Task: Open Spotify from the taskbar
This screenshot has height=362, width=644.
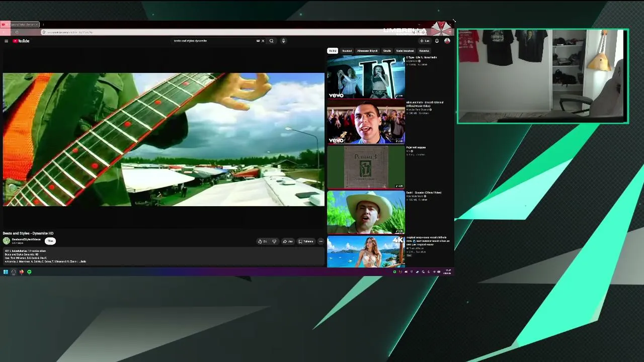Action: point(29,272)
